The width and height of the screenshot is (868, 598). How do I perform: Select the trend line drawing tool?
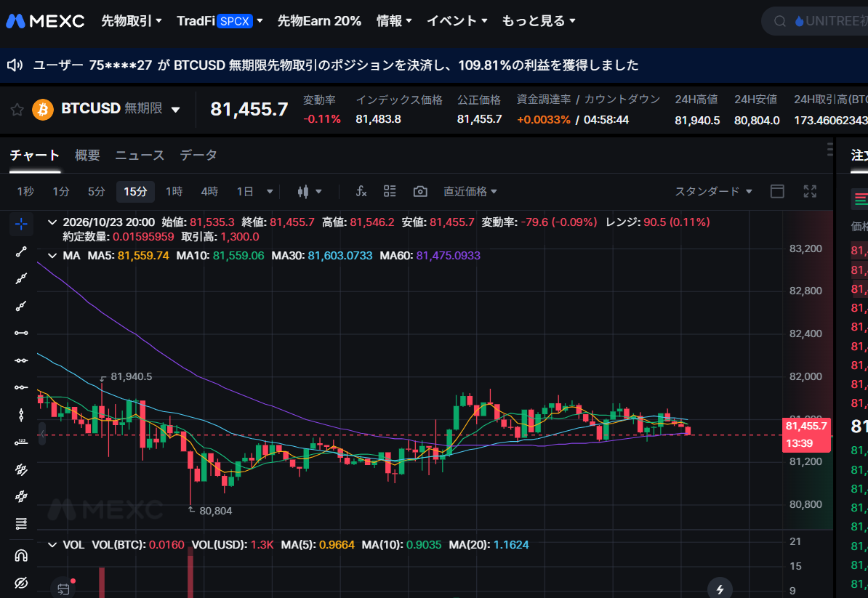(x=21, y=251)
